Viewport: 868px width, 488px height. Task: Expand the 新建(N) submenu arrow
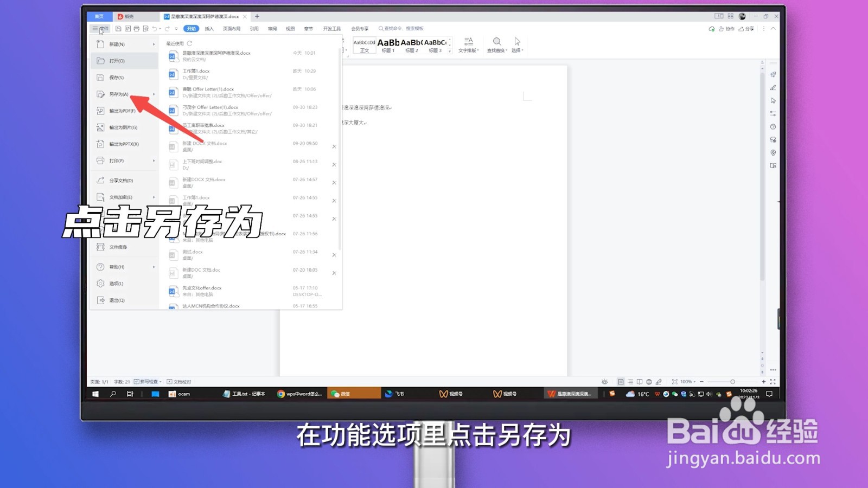[x=154, y=44]
